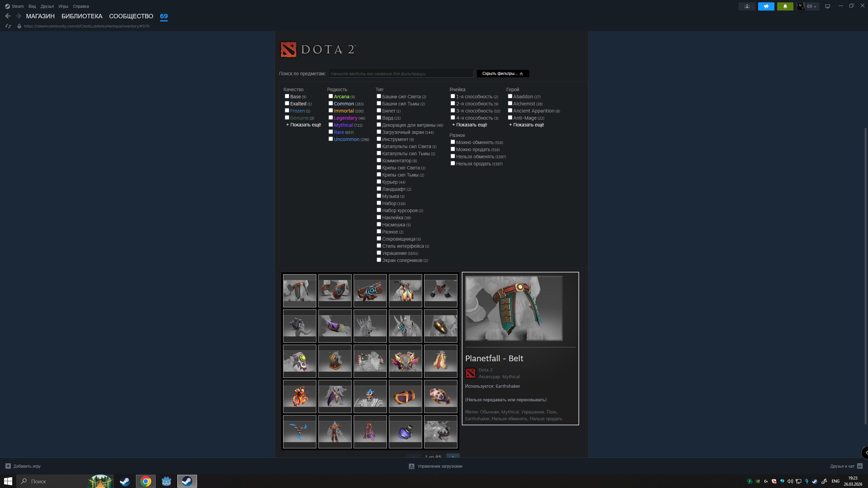Open the Друзья menu

point(47,6)
